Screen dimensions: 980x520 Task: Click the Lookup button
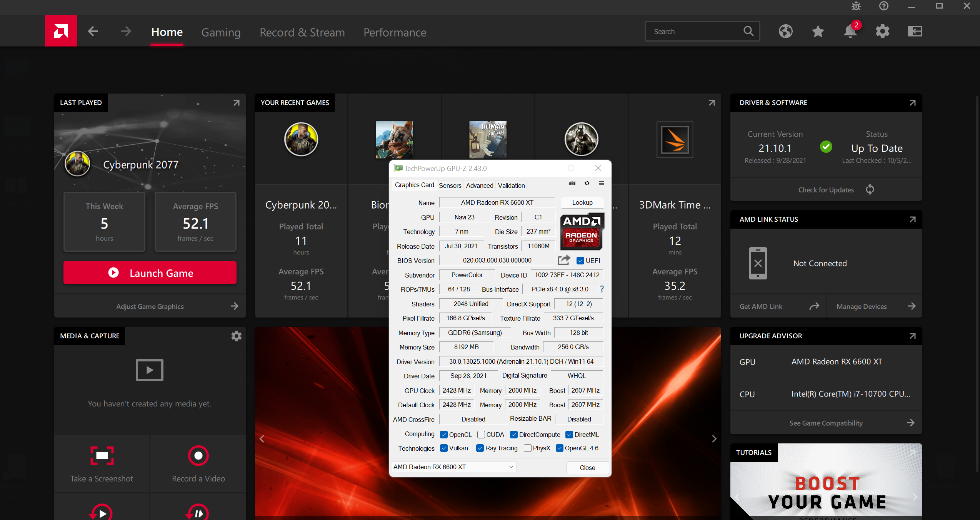[x=582, y=202]
